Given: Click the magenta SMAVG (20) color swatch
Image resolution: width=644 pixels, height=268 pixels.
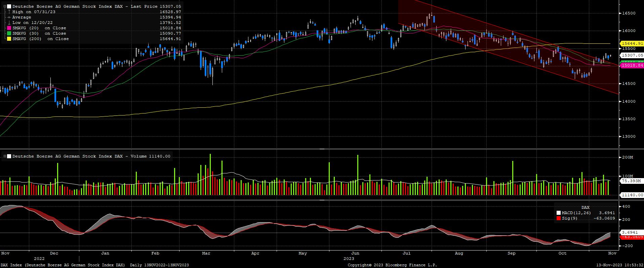Looking at the screenshot, I should 9,28.
